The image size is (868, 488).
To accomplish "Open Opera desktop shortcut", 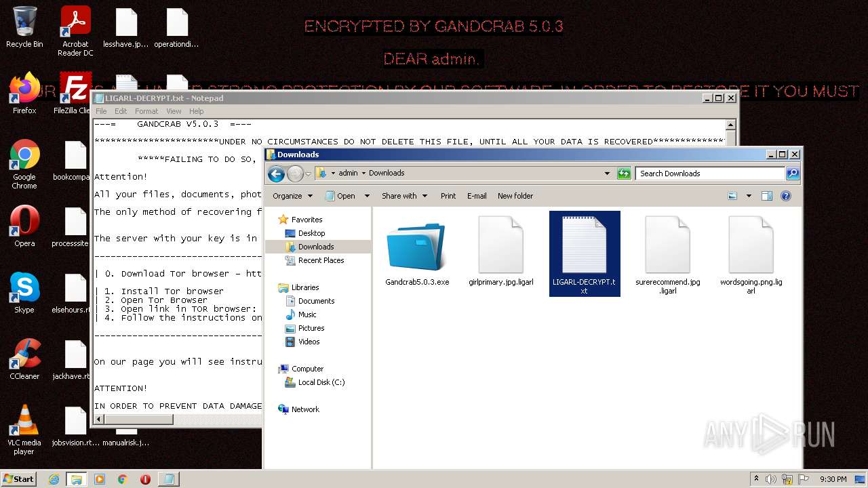I will point(24,226).
